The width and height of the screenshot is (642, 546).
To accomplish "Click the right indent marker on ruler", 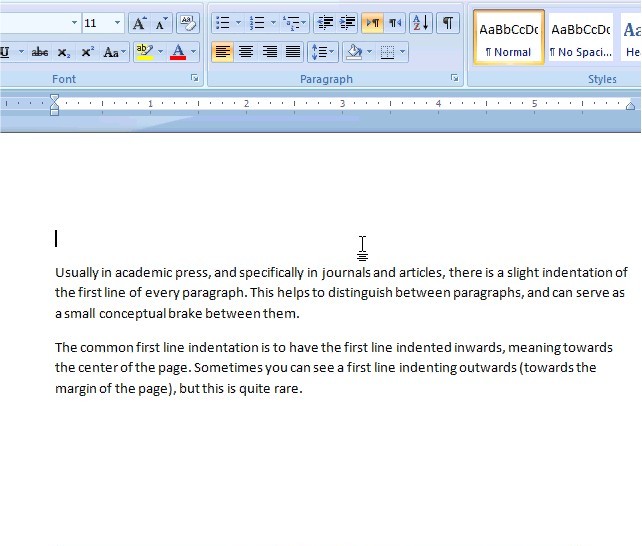I will pyautogui.click(x=631, y=106).
